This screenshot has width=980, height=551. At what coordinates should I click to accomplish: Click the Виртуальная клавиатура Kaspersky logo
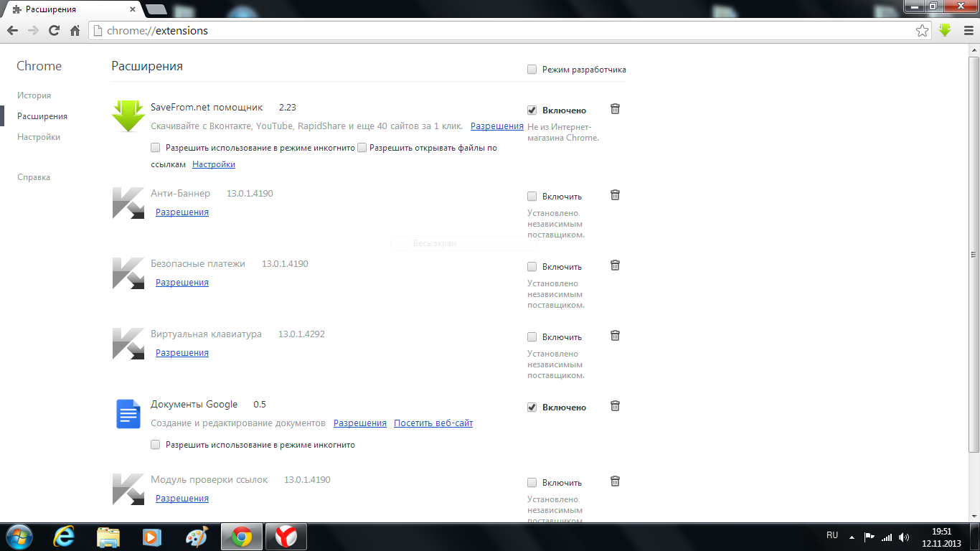[128, 344]
